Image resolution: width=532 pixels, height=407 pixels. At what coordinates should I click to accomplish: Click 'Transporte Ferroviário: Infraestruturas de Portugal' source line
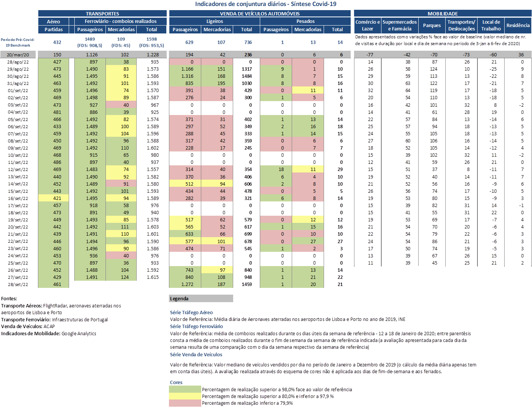click(54, 319)
